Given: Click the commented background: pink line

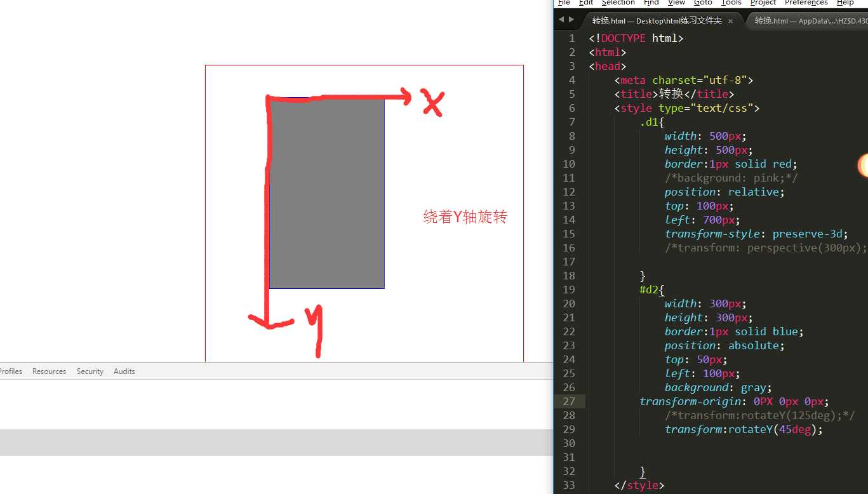Looking at the screenshot, I should click(x=731, y=178).
